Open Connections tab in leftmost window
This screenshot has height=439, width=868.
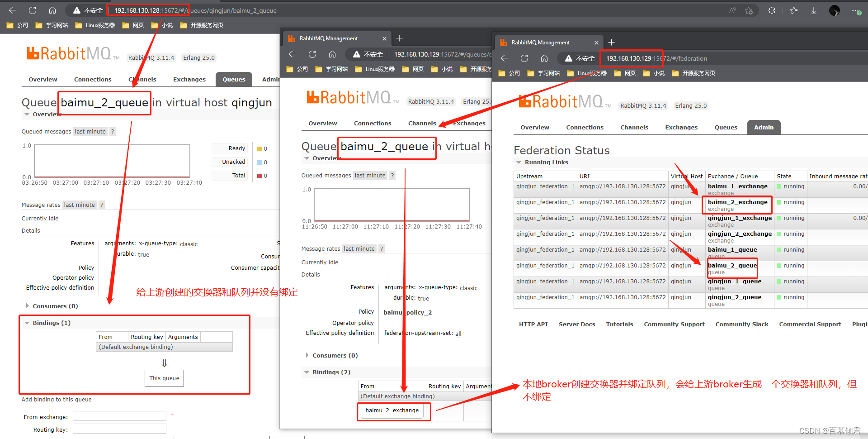click(x=93, y=79)
